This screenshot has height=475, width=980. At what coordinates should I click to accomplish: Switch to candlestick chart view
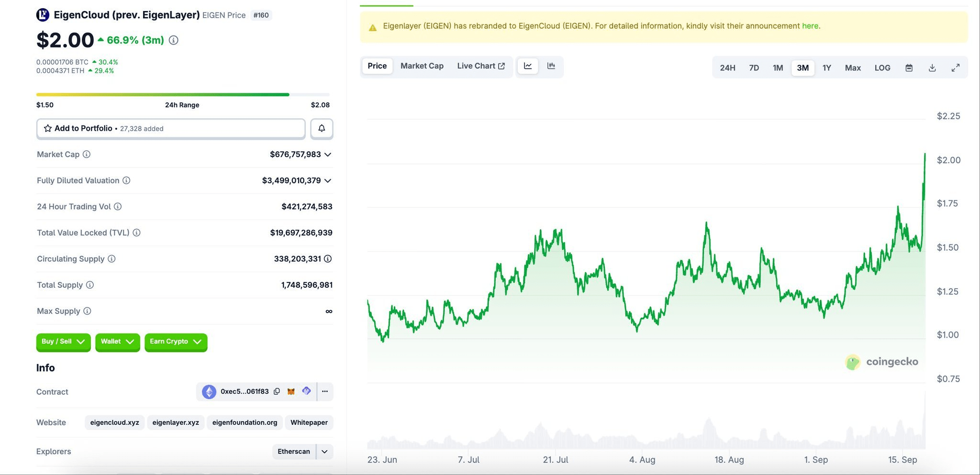click(551, 66)
